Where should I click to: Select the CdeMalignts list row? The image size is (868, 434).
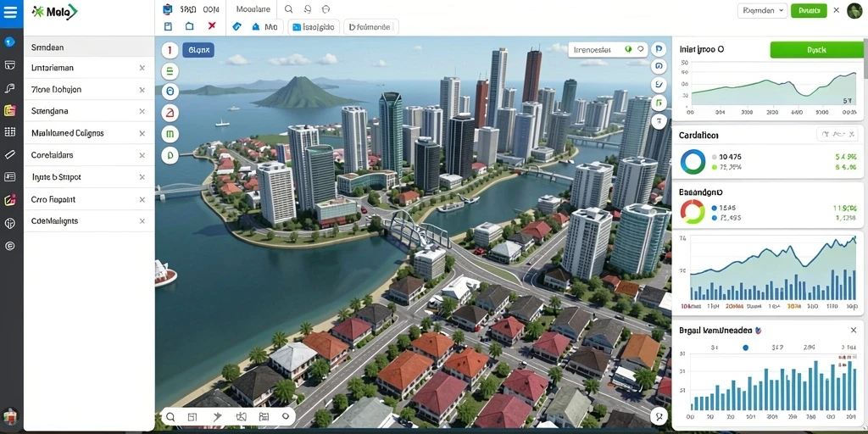click(x=88, y=221)
